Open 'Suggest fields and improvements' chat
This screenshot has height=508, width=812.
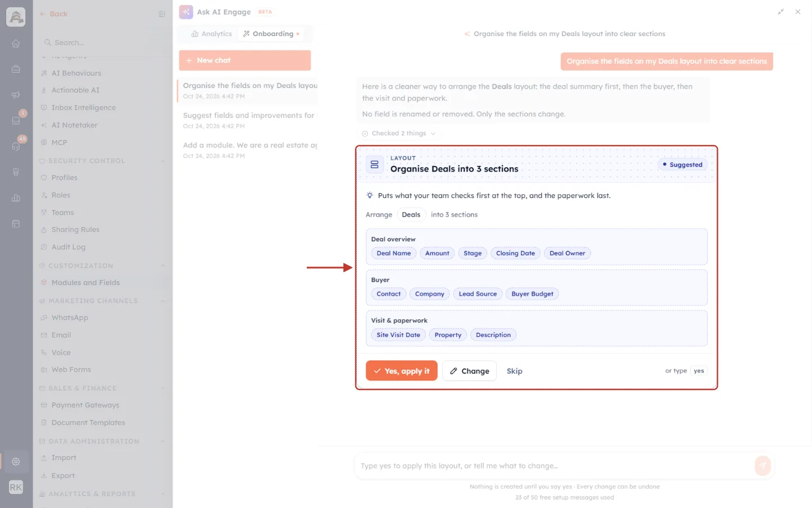[248, 120]
